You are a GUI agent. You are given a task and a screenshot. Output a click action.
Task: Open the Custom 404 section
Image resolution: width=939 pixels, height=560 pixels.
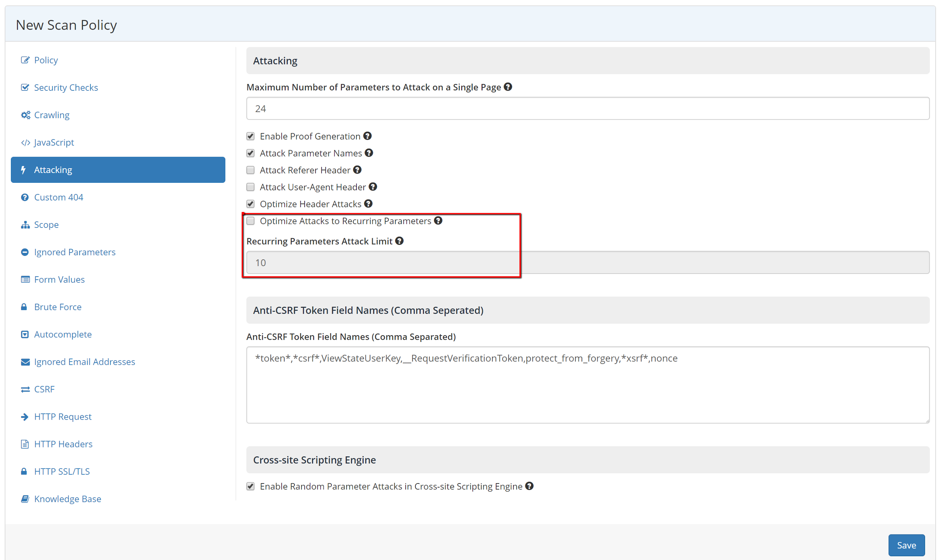click(x=58, y=197)
